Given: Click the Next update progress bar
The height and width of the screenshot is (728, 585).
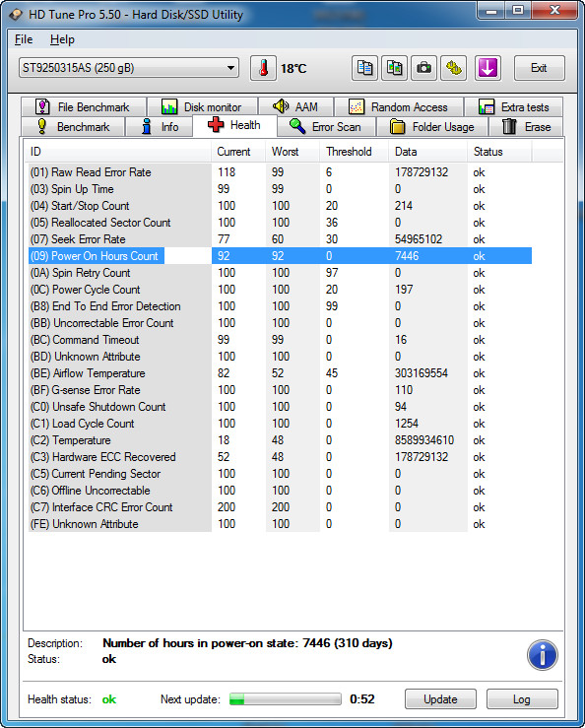Looking at the screenshot, I should tap(285, 698).
